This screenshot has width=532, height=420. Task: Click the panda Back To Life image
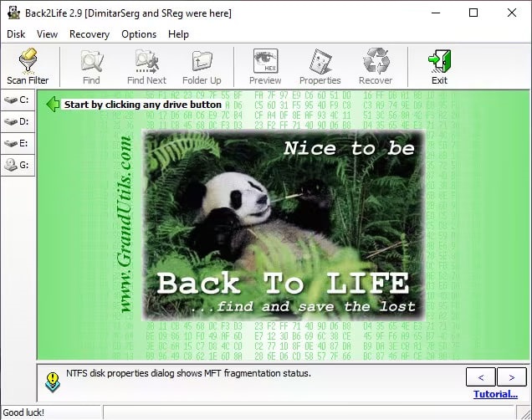click(x=284, y=225)
